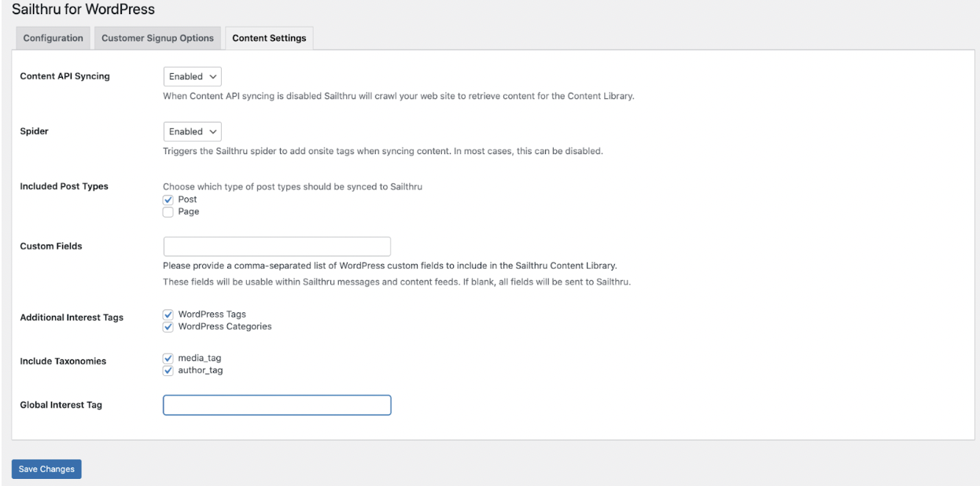
Task: Switch to the Configuration tab
Action: [x=53, y=39]
